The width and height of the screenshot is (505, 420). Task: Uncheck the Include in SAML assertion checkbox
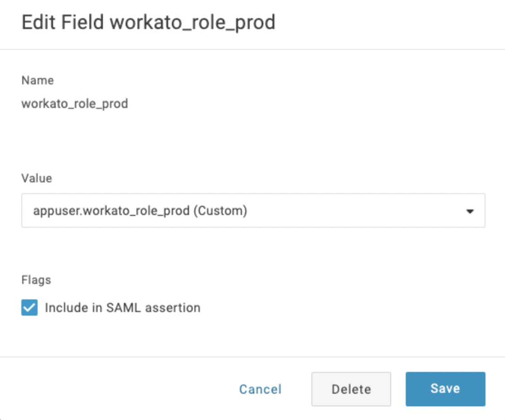(x=29, y=308)
